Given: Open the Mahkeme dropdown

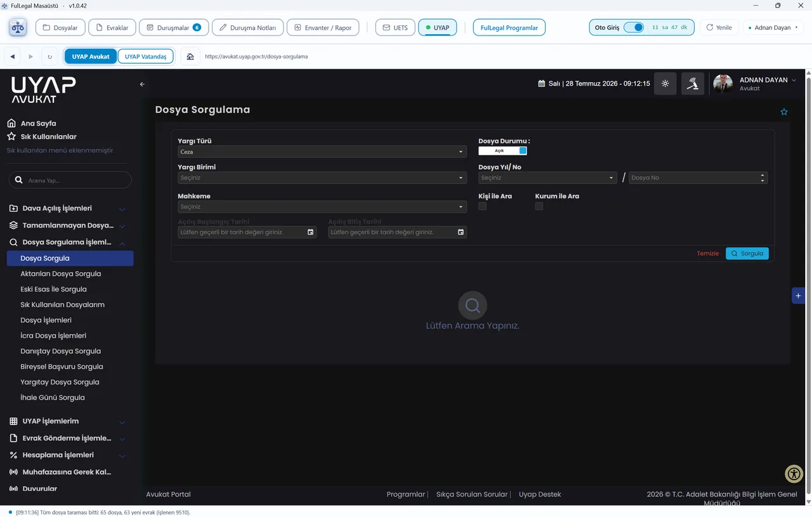Looking at the screenshot, I should (322, 207).
